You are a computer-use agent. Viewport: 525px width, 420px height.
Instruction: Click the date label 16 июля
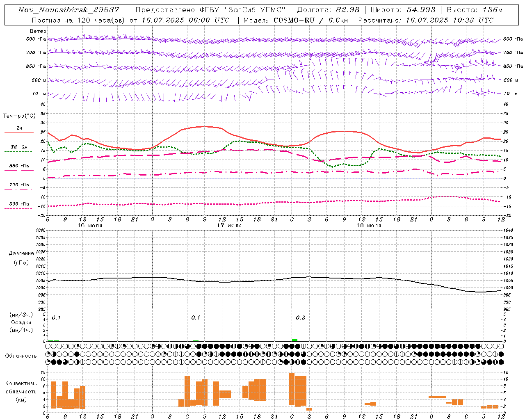tap(90, 226)
